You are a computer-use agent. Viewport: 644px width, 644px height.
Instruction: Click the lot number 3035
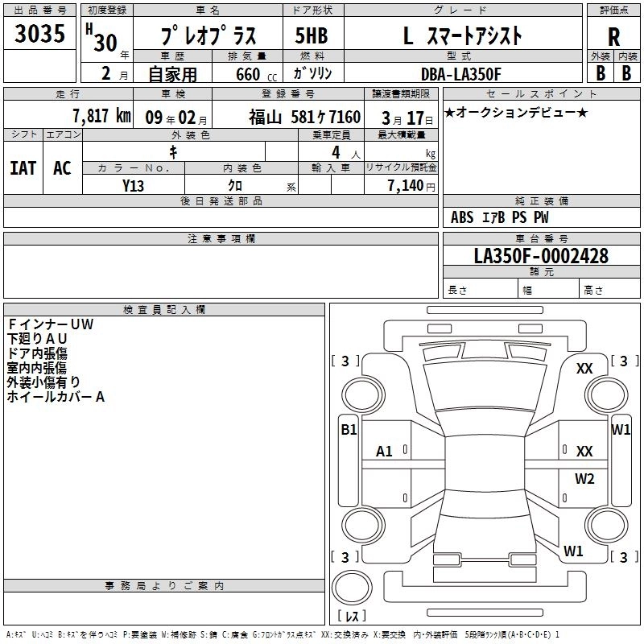40,34
